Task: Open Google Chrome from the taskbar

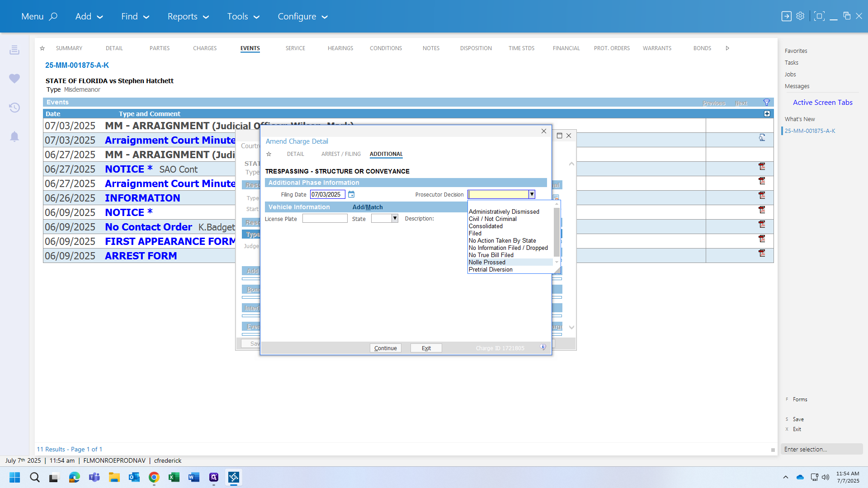Action: point(154,477)
